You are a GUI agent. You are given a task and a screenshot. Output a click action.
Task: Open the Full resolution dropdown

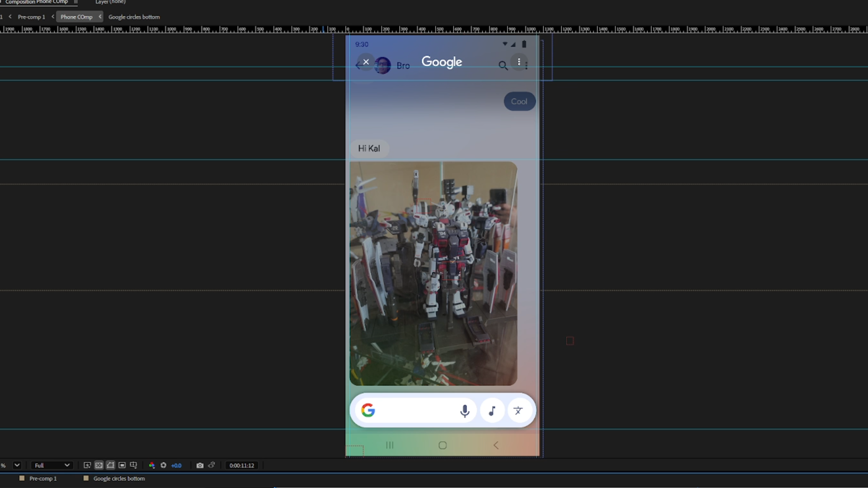coord(52,465)
